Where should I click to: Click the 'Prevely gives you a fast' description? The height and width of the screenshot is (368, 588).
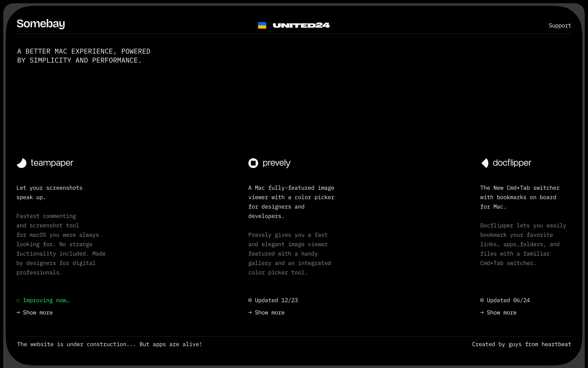290,254
